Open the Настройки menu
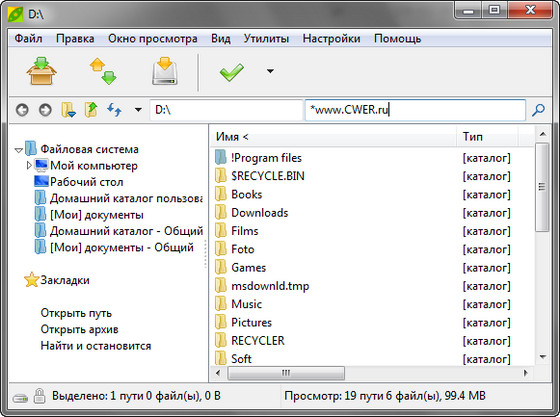The width and height of the screenshot is (560, 417). (331, 39)
